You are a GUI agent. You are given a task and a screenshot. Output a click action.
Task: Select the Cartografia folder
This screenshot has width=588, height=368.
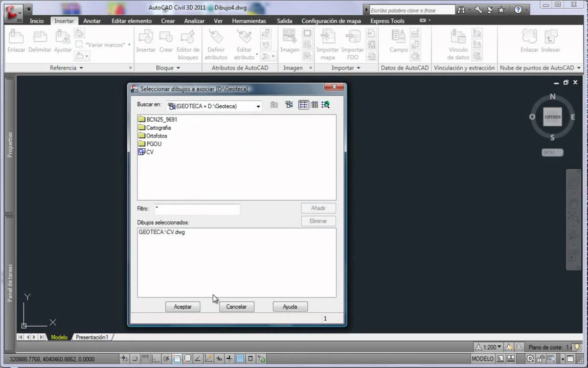154,127
